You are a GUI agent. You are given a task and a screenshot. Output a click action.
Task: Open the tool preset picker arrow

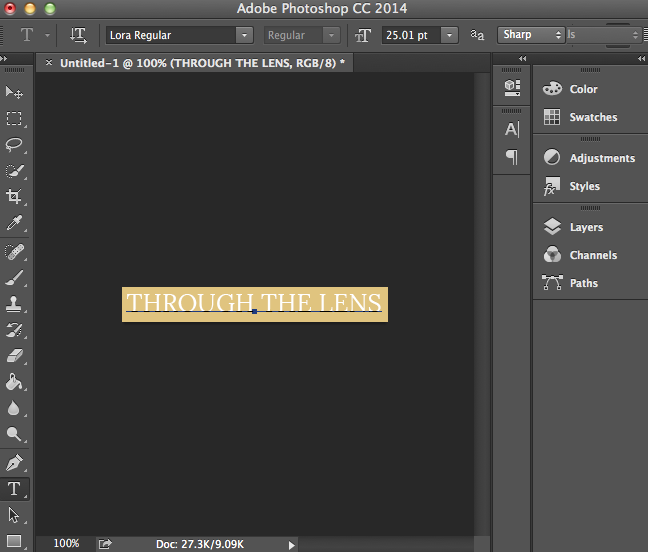pos(47,36)
